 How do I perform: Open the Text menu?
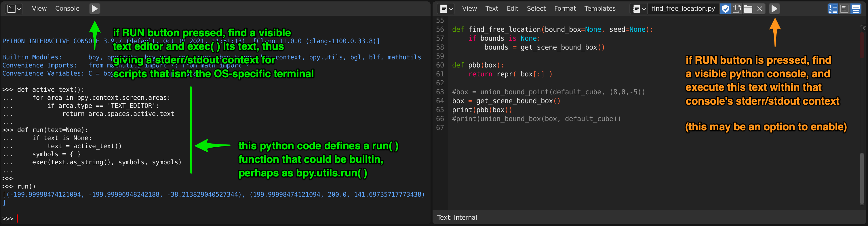click(x=492, y=8)
